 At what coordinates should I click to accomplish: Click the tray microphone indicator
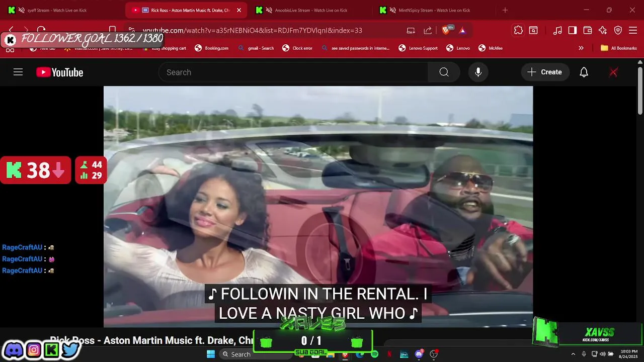pos(584,354)
